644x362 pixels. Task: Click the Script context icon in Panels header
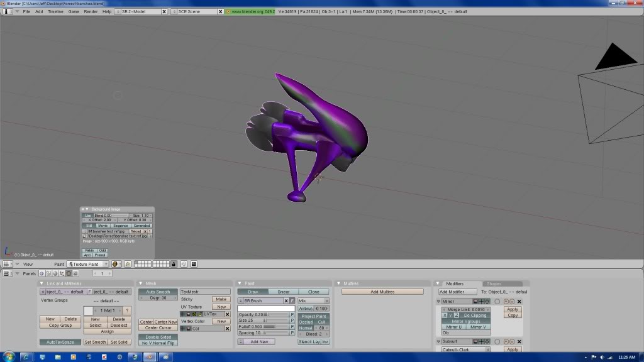click(x=48, y=273)
